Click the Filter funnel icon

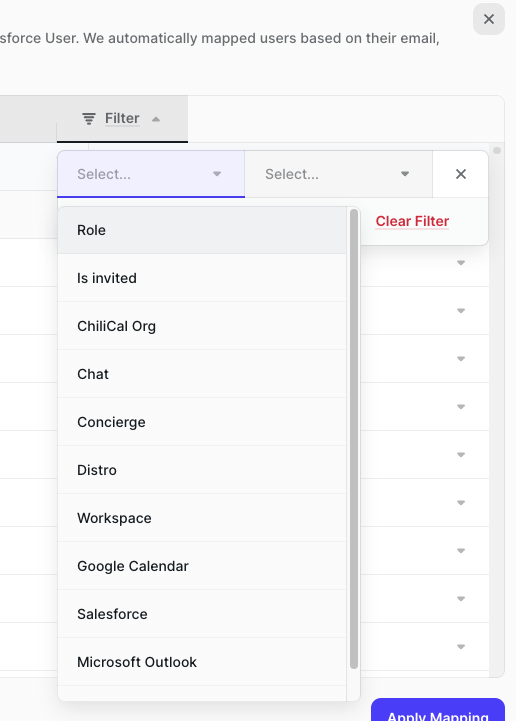point(89,119)
